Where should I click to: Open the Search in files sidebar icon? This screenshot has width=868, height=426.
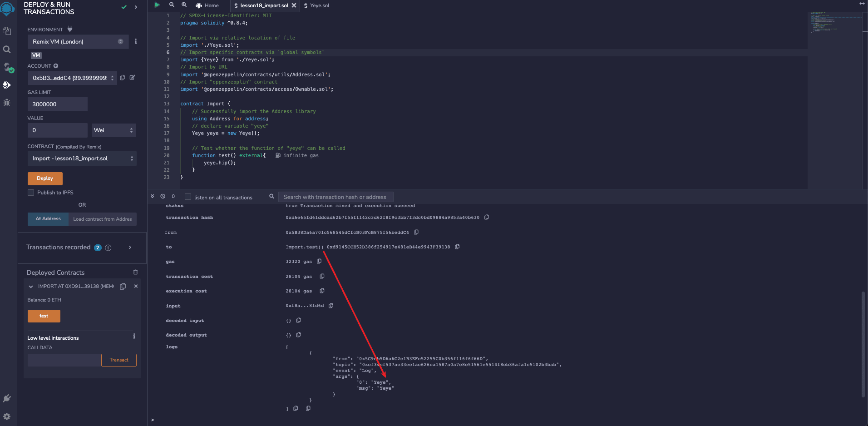coord(7,49)
